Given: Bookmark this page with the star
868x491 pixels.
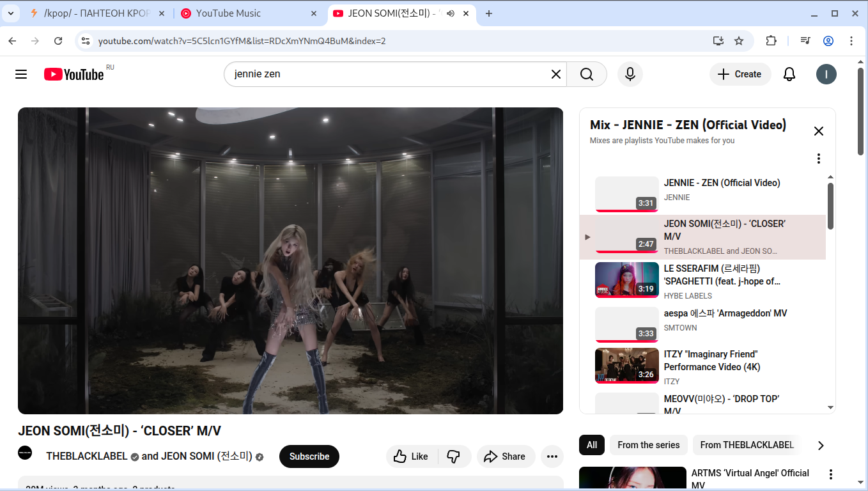Looking at the screenshot, I should click(x=739, y=41).
